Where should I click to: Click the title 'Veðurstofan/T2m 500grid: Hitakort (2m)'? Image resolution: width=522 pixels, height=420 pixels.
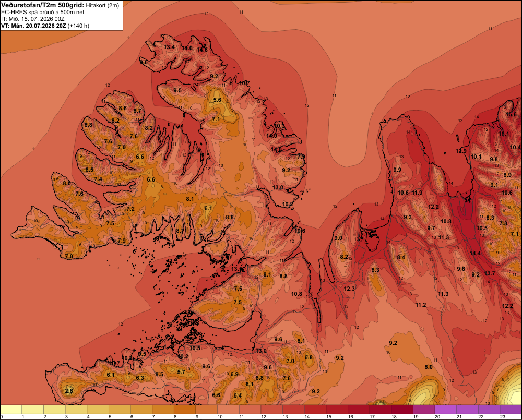click(60, 5)
